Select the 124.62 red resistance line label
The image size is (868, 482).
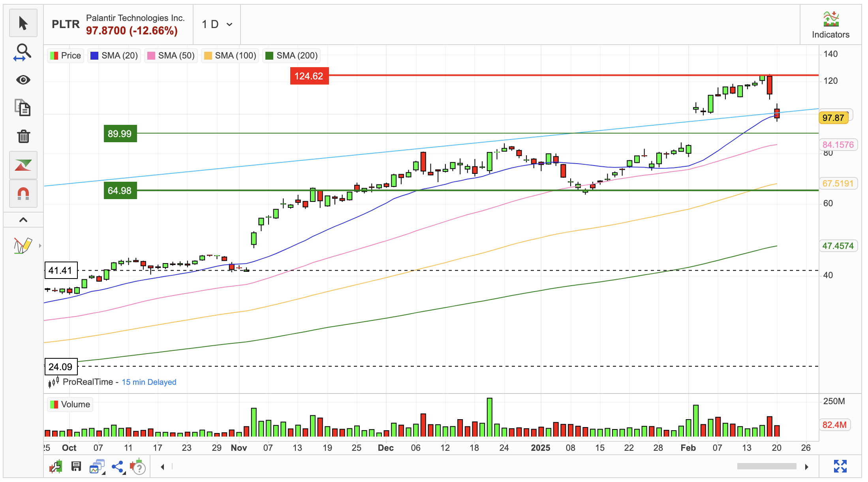point(309,76)
